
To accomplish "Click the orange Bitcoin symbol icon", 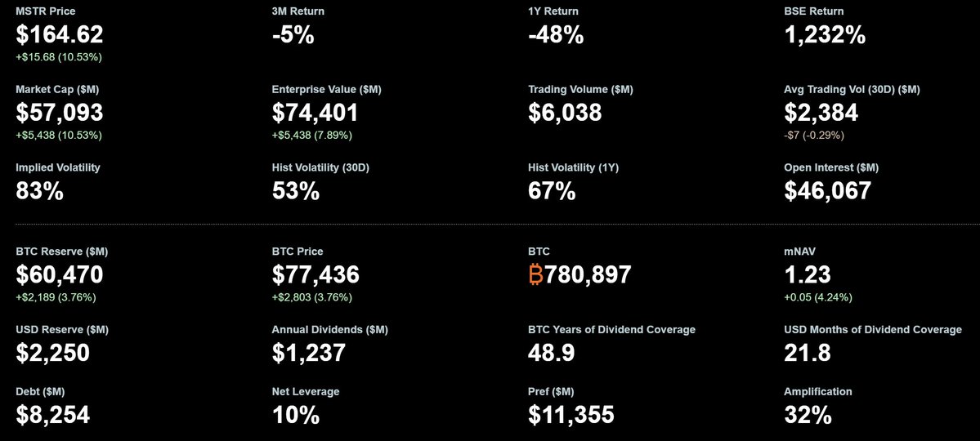I will tap(536, 274).
